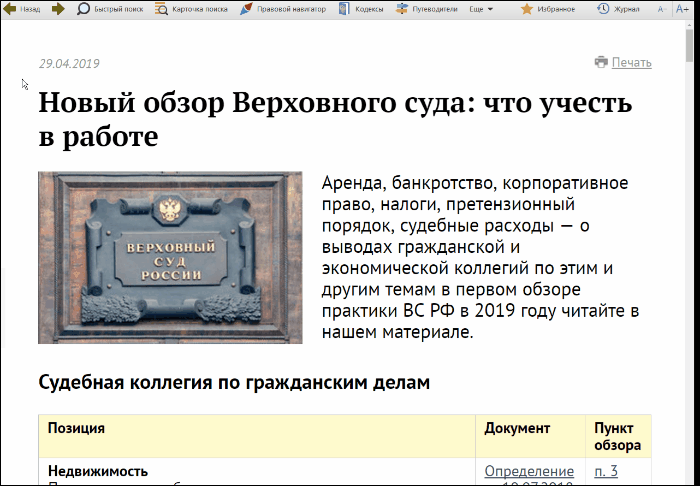This screenshot has height=486, width=700.
Task: Open Правовой навигатор icon
Action: coord(246,8)
